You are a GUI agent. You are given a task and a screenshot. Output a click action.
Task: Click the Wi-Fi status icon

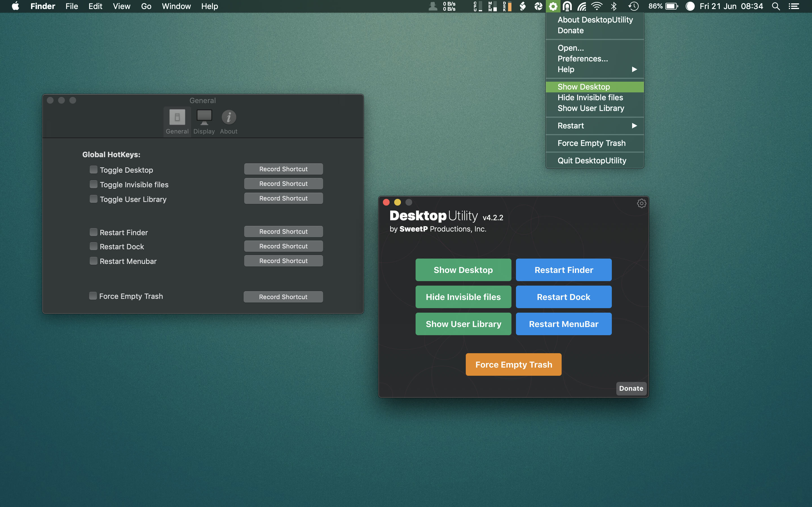[597, 6]
